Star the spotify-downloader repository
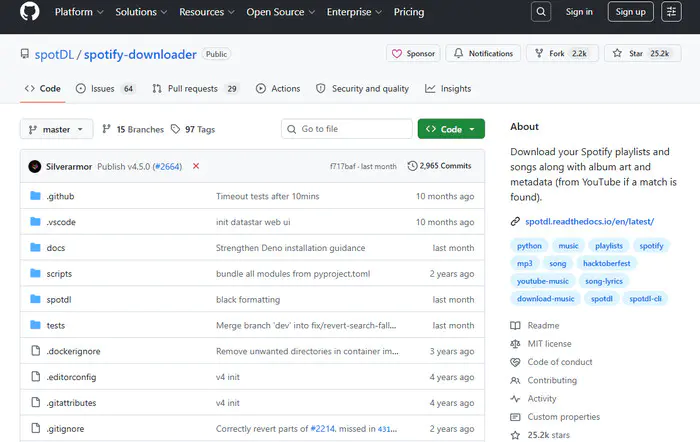The height and width of the screenshot is (442, 700). coord(642,54)
